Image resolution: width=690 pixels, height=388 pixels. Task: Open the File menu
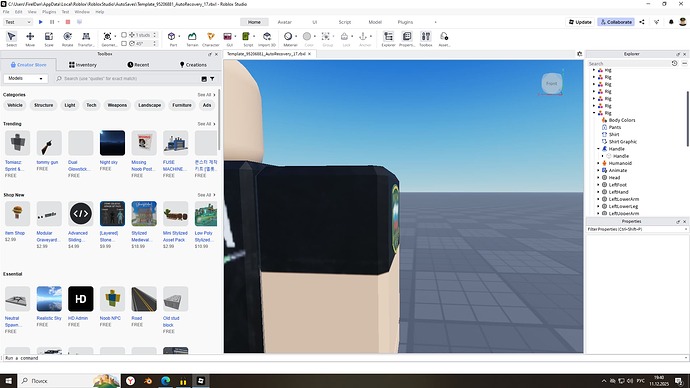pos(6,12)
